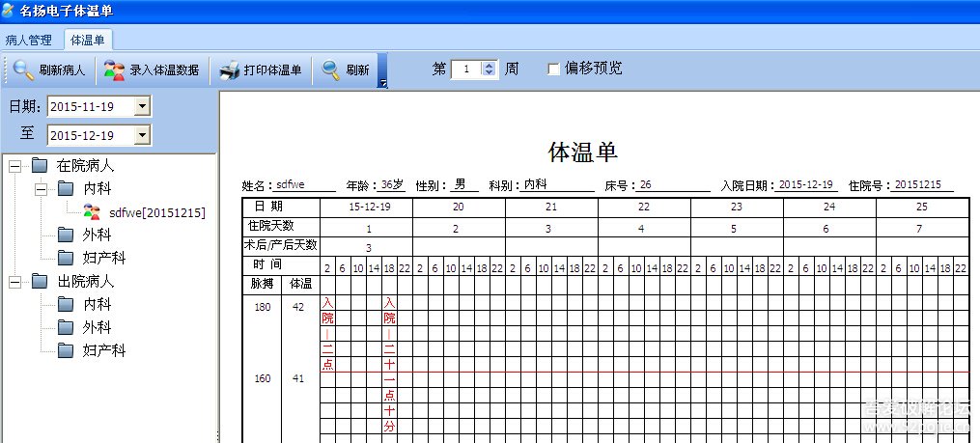This screenshot has height=443, width=980.
Task: Select 在院病人 tree label
Action: coord(85,166)
